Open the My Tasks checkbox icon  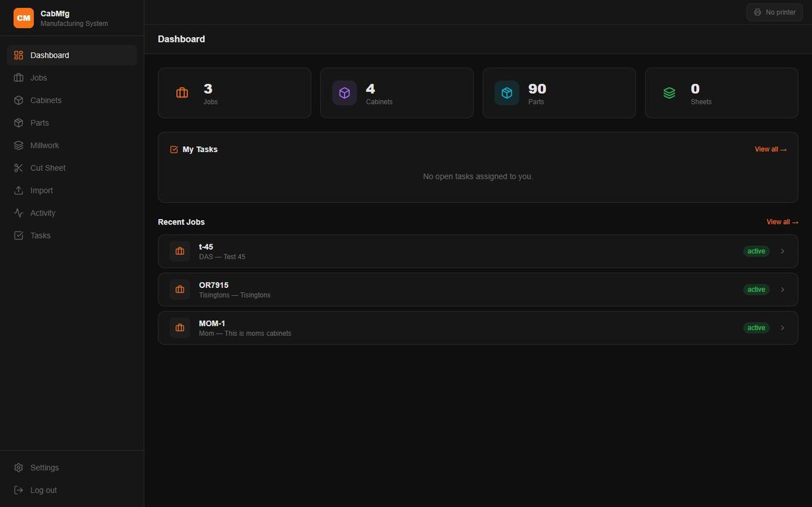(x=174, y=149)
